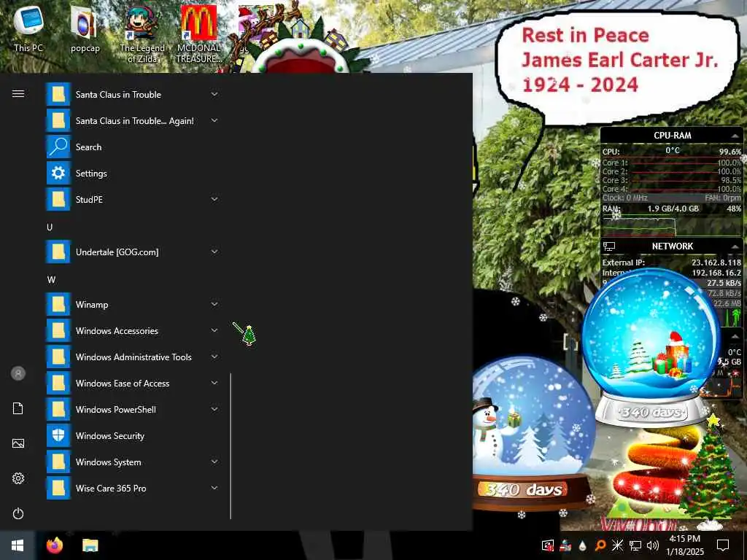The width and height of the screenshot is (747, 560).
Task: Open Windows Security app entry
Action: [133, 435]
